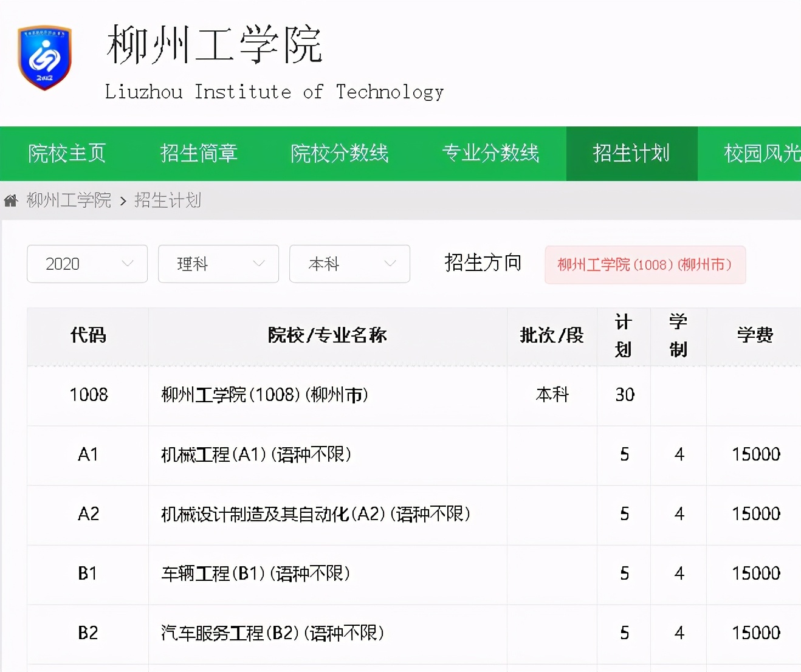Click the 理科 dropdown chevron
801x672 pixels.
pos(258,264)
